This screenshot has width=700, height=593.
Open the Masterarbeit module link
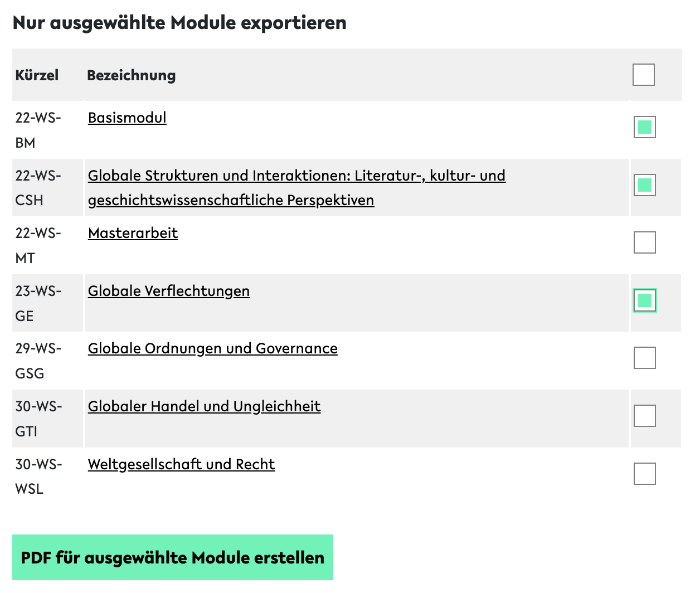[133, 233]
